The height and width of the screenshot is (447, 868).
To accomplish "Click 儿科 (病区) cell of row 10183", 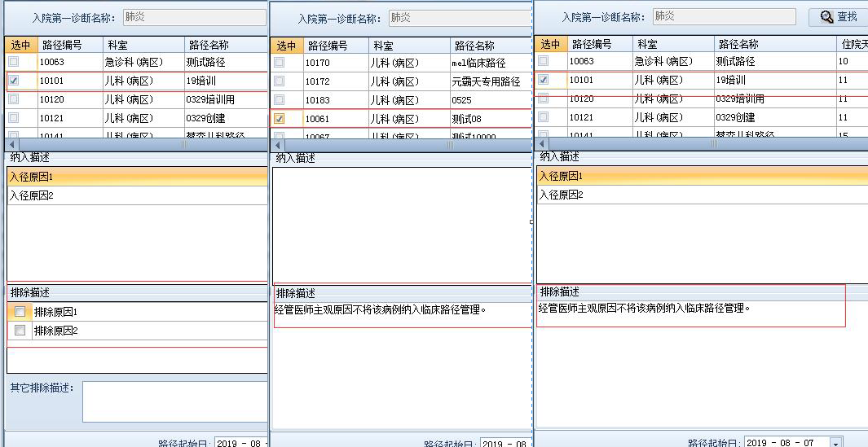I will [x=410, y=100].
